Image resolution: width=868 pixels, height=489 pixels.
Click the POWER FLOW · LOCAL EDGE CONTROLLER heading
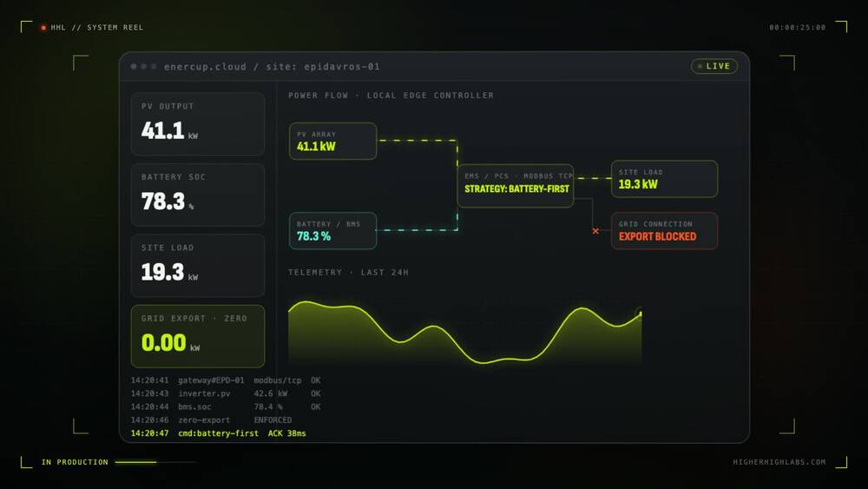[391, 96]
